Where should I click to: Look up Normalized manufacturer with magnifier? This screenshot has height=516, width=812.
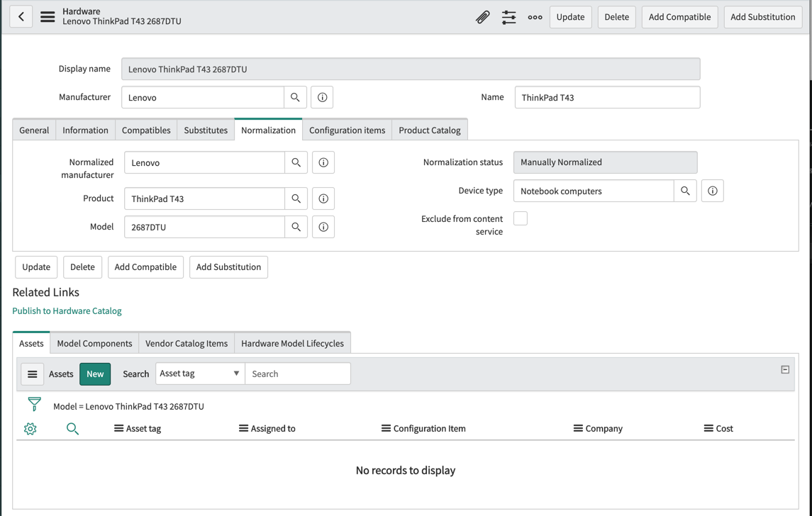click(296, 162)
